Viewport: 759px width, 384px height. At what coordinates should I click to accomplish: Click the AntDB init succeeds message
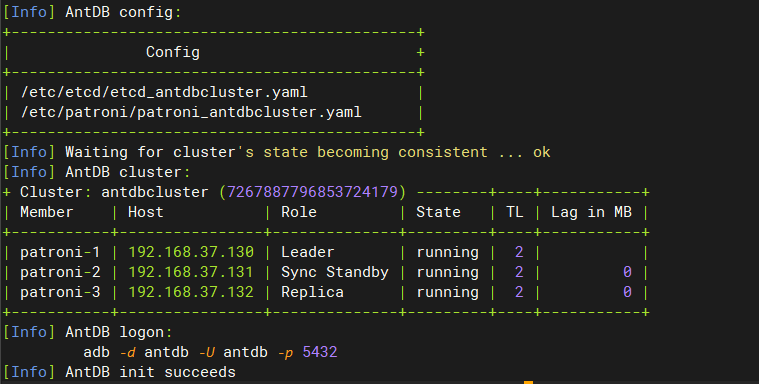(x=151, y=372)
